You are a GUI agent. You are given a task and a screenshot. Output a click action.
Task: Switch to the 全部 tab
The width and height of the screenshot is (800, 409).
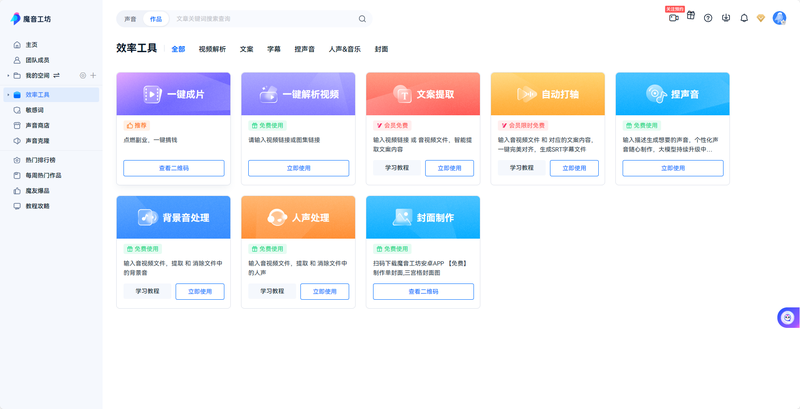click(178, 49)
